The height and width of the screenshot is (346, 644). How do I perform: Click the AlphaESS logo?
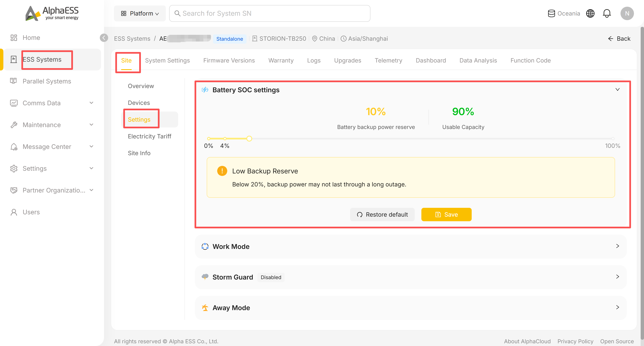click(x=52, y=13)
